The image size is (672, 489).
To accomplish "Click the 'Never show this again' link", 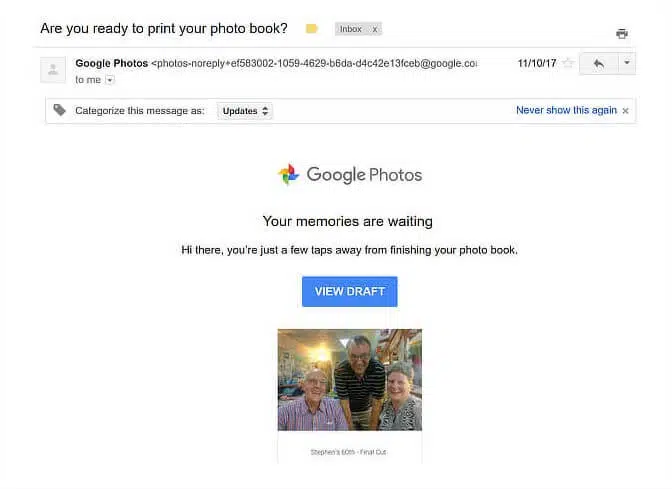I will pos(566,110).
